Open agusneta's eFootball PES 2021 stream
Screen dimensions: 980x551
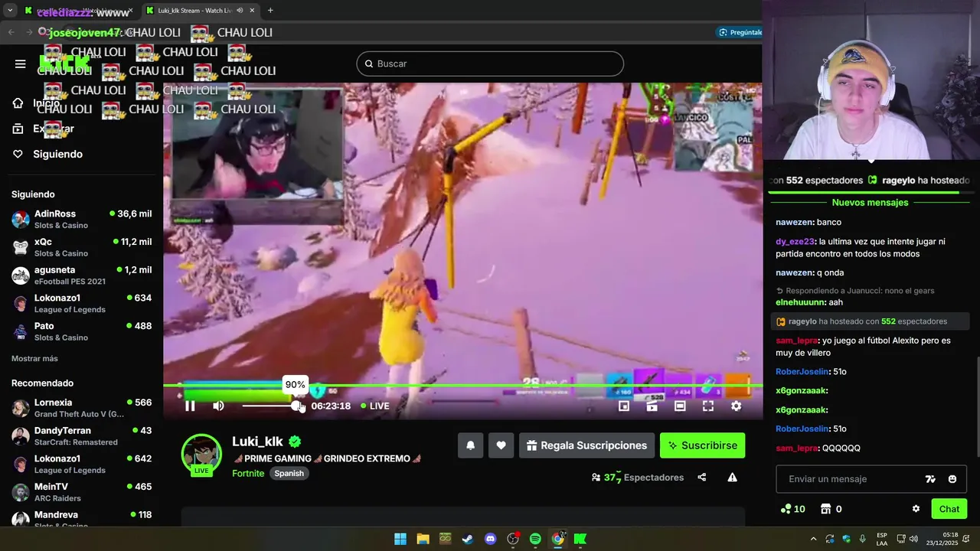[x=81, y=275]
